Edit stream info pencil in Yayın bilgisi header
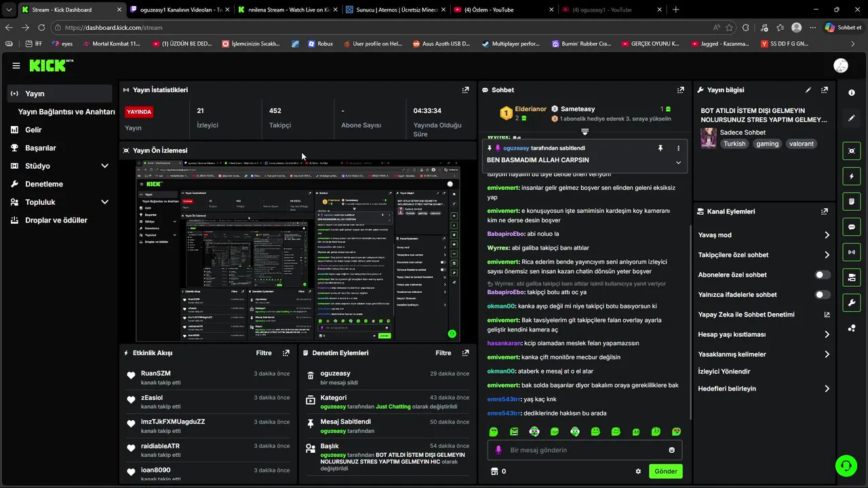868x488 pixels. [x=808, y=89]
